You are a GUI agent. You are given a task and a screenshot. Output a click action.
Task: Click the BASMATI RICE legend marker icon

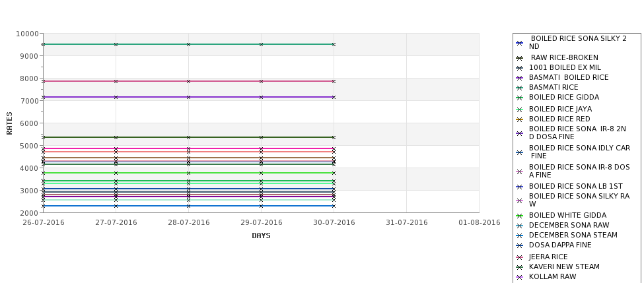tap(520, 88)
